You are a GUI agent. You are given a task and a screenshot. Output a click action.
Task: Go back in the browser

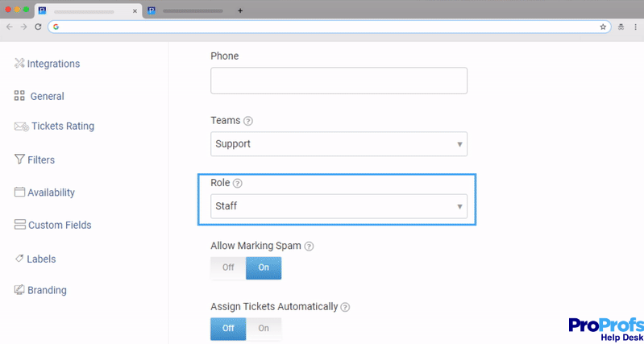10,27
